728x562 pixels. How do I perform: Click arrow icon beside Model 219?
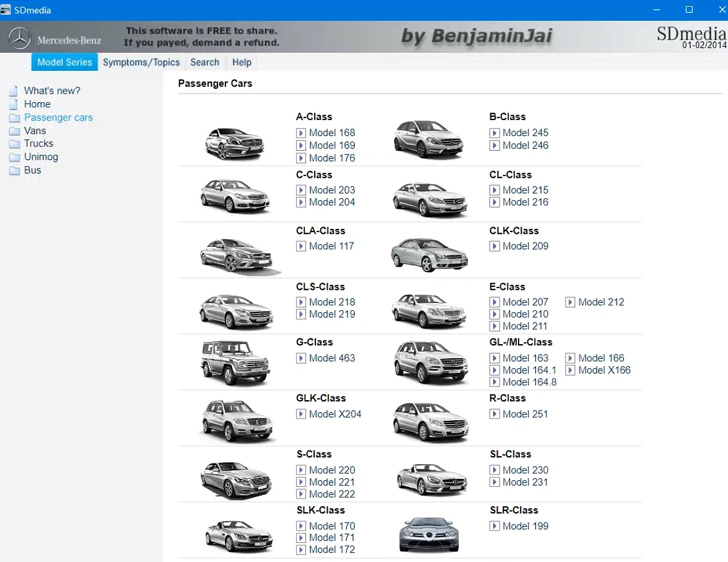coord(301,314)
